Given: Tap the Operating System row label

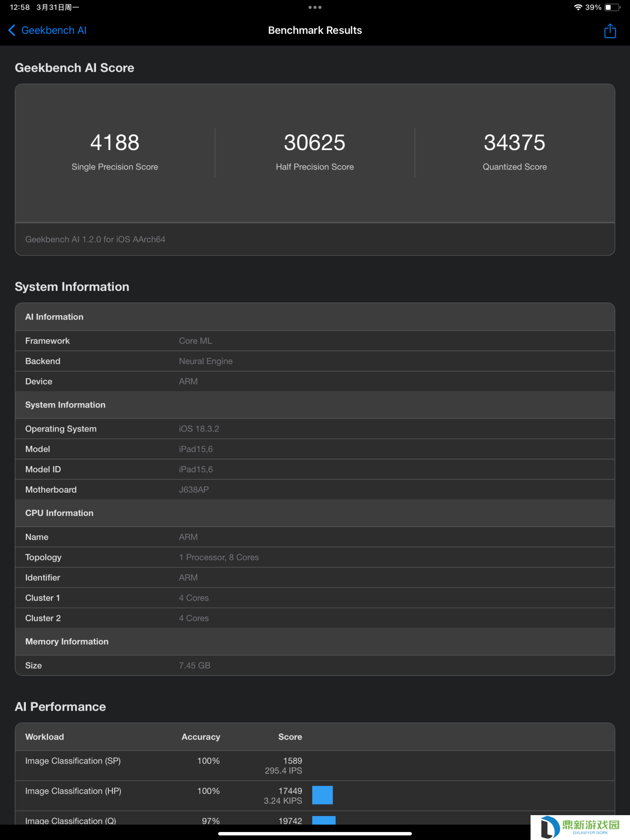Looking at the screenshot, I should (x=61, y=429).
